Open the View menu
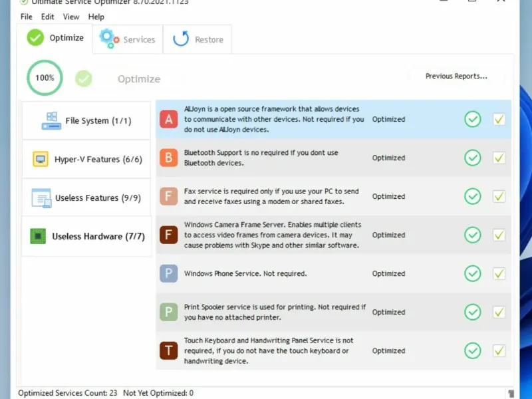The width and height of the screenshot is (532, 399). [71, 17]
